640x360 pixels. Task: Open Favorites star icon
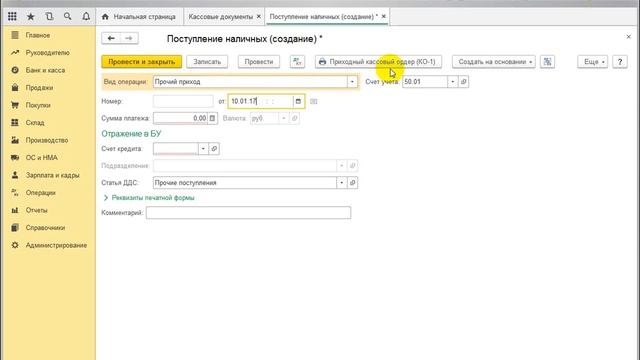coord(31,16)
